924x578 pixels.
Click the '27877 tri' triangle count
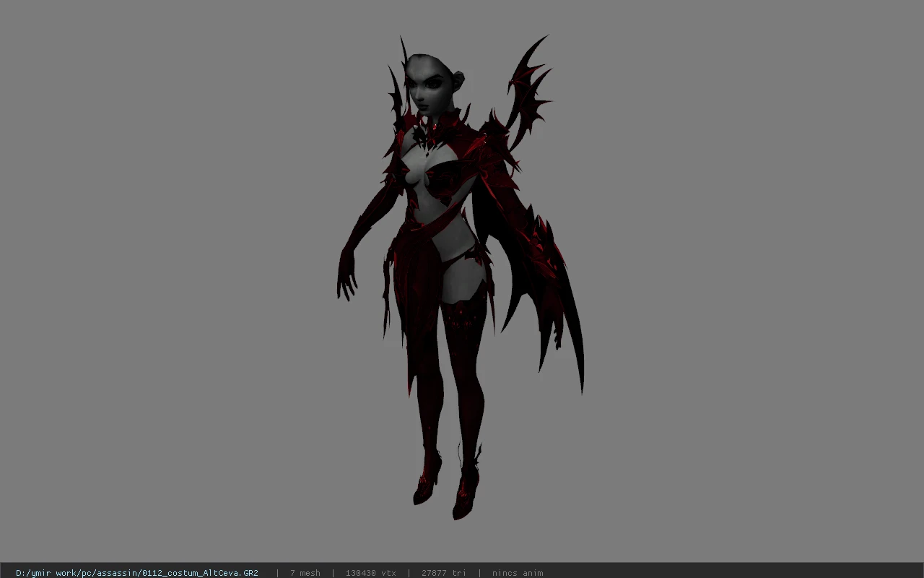[444, 573]
